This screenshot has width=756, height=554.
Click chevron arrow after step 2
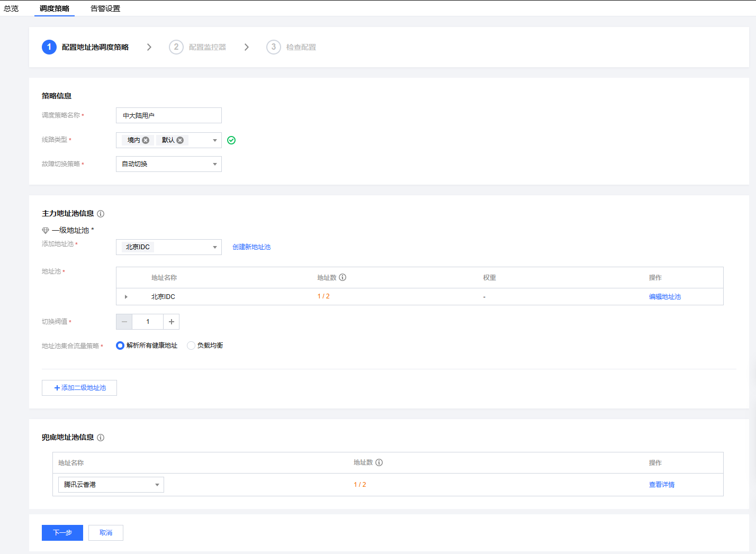[x=247, y=47]
